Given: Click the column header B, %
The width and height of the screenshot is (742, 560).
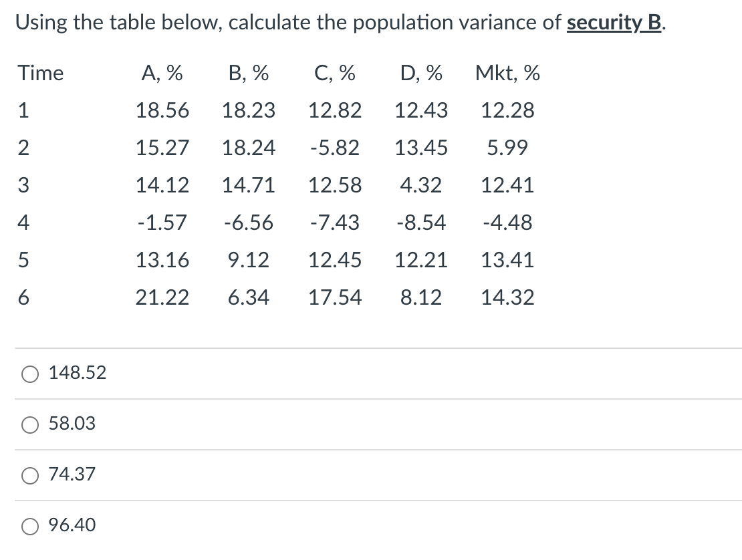Looking at the screenshot, I should click(x=249, y=74).
